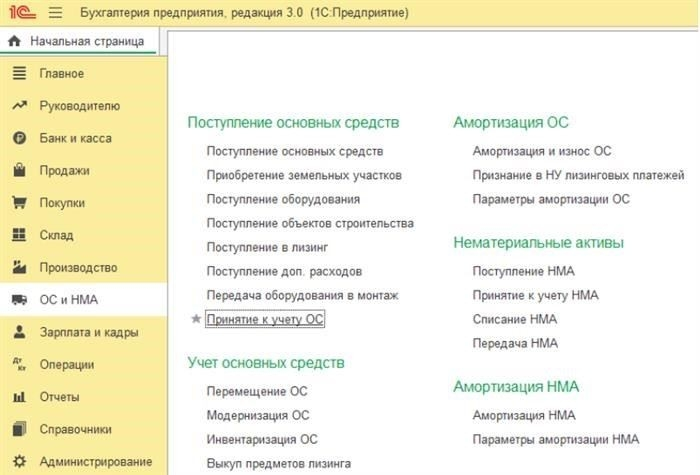Image resolution: width=700 pixels, height=475 pixels.
Task: Click the 1C application logo icon
Action: 19,12
